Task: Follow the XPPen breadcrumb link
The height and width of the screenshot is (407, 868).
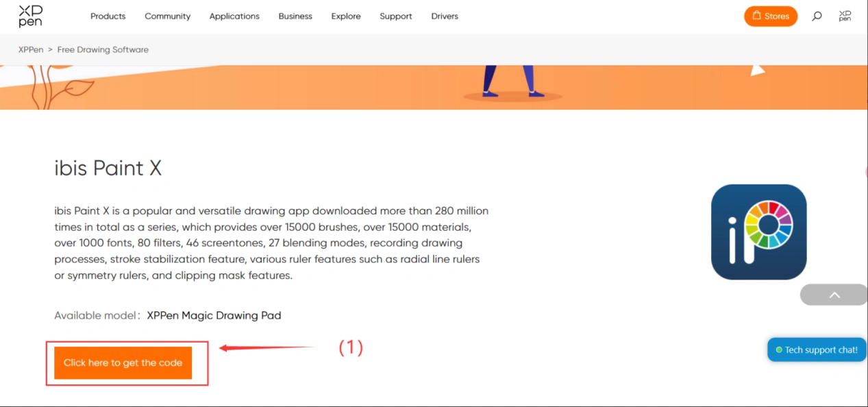Action: pos(31,49)
